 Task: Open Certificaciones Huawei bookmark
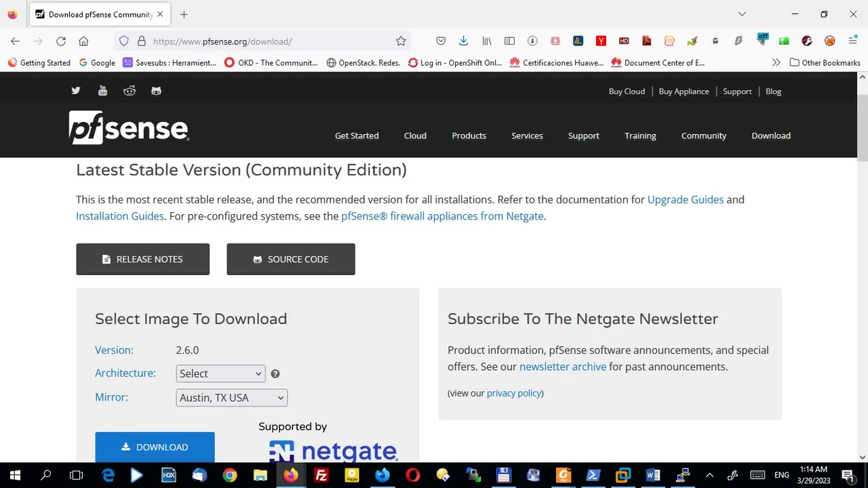556,62
